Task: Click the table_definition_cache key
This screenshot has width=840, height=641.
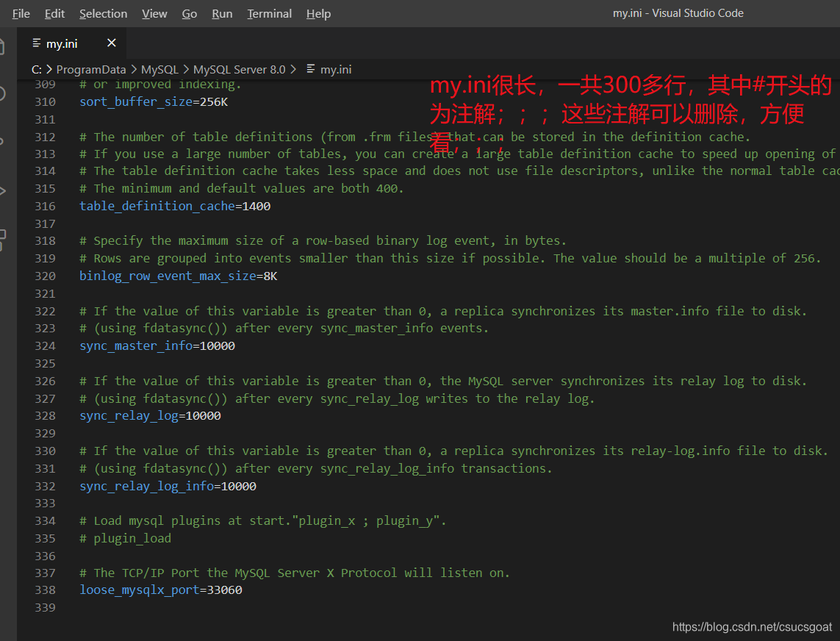Action: (x=157, y=207)
